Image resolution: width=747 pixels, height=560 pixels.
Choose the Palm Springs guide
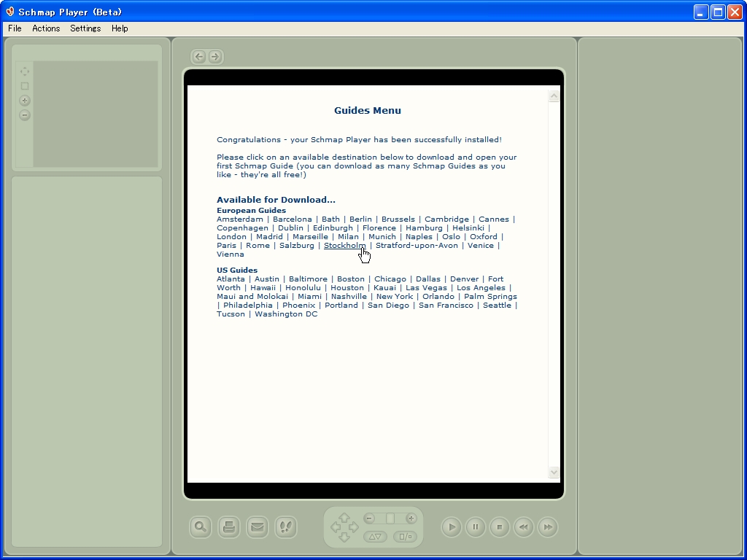click(490, 297)
